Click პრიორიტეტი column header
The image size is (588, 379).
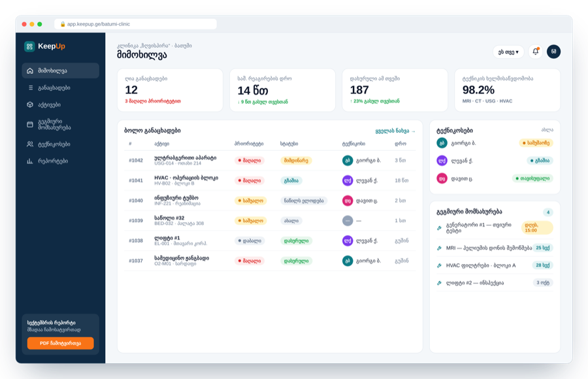click(249, 144)
